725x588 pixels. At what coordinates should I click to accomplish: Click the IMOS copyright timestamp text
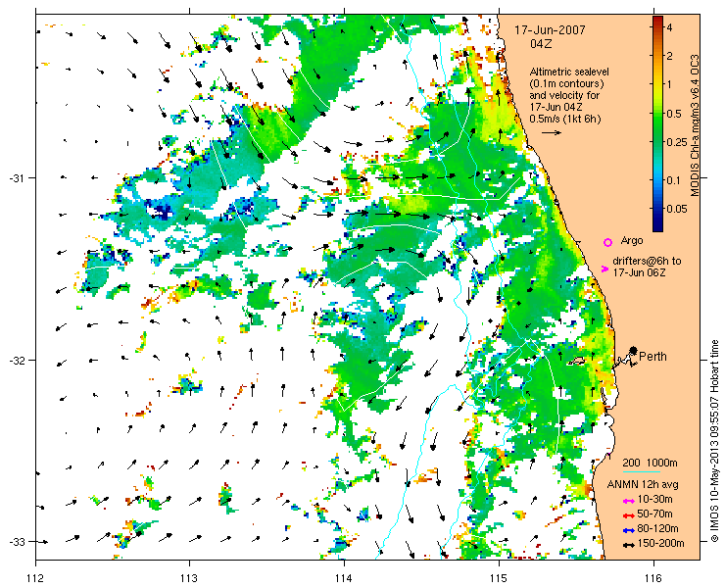714,441
